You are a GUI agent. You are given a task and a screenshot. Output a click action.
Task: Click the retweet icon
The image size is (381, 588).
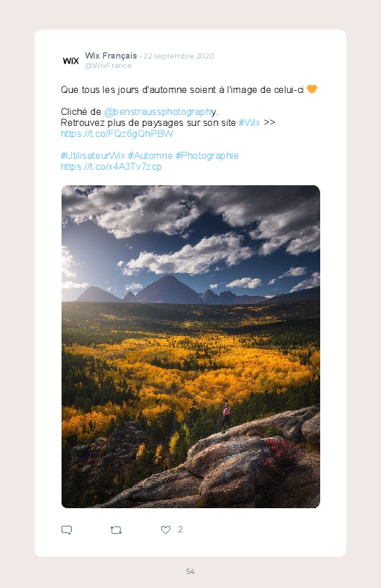(x=116, y=530)
